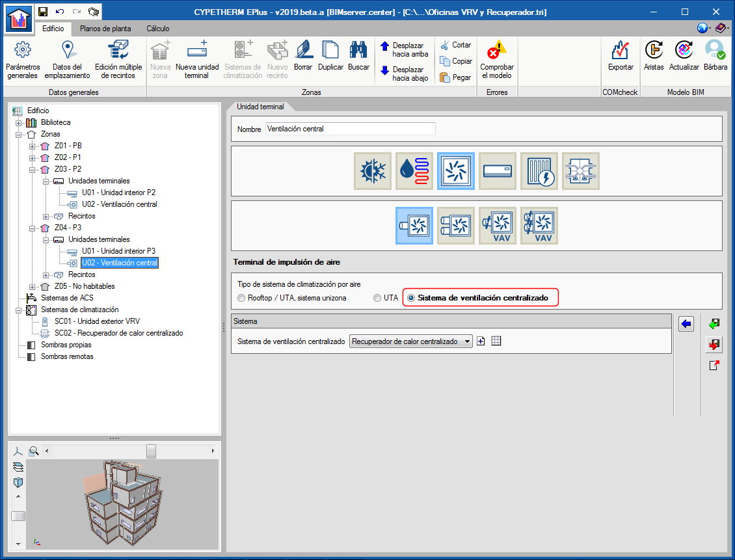
Task: Select Sistemas de ACS tree item
Action: coord(67,298)
